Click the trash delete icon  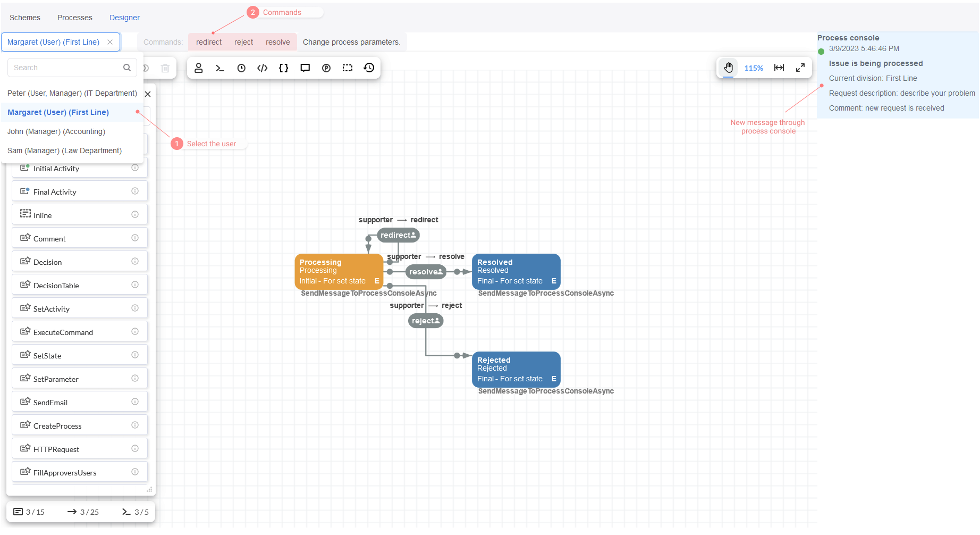tap(165, 68)
